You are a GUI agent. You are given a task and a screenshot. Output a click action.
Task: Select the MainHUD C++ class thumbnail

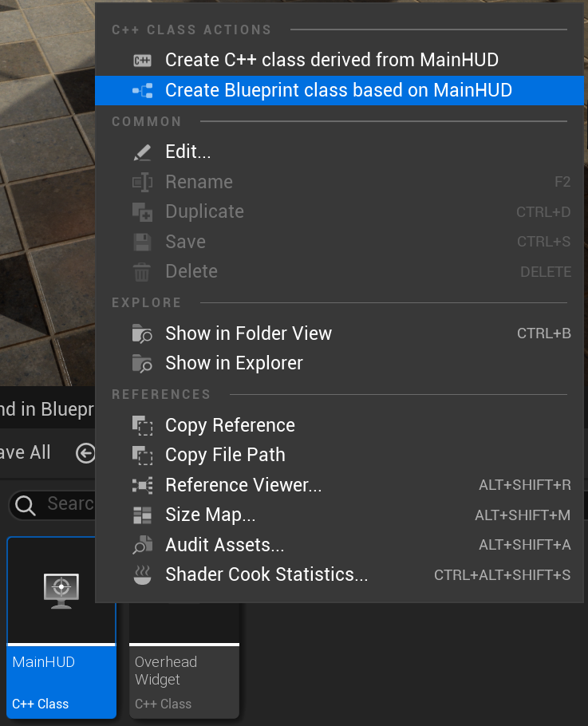pyautogui.click(x=61, y=627)
